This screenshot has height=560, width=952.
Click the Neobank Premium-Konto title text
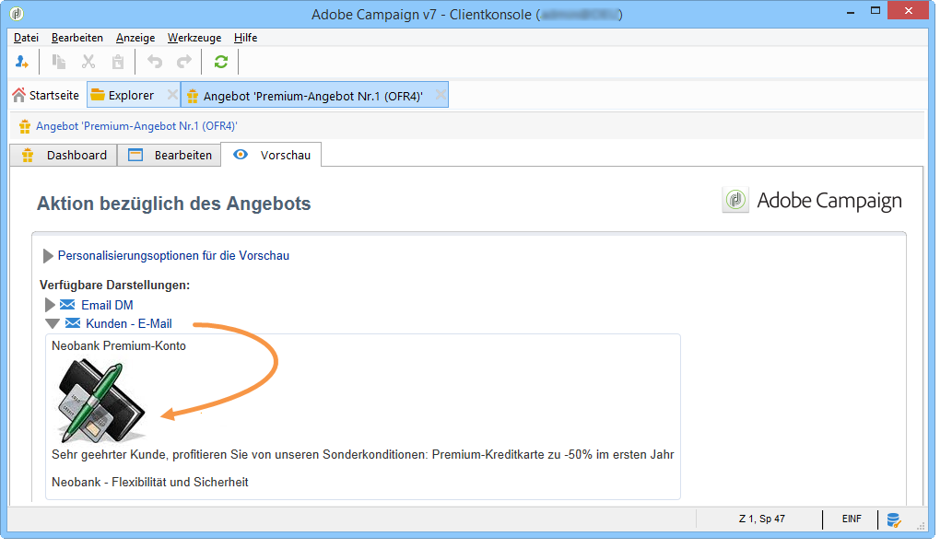pyautogui.click(x=119, y=345)
